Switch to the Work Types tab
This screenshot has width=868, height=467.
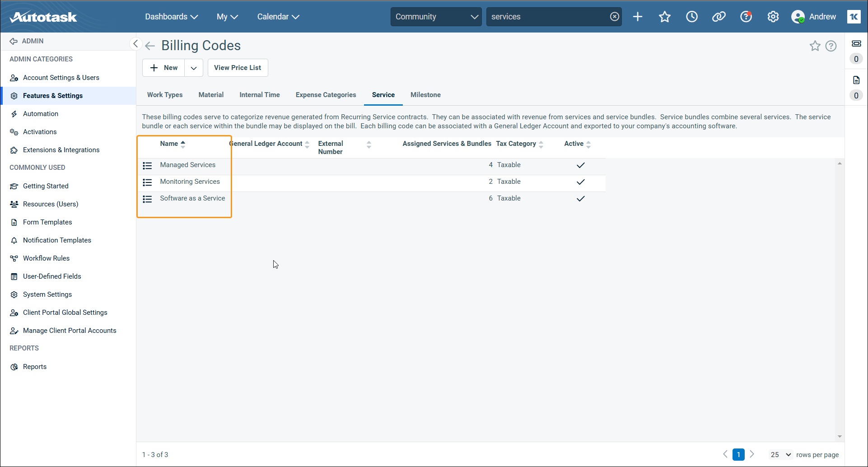(x=165, y=95)
